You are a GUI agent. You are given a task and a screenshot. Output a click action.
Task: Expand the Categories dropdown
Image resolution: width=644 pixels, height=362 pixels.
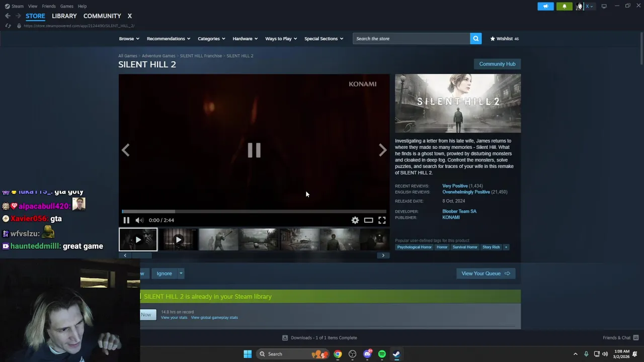(211, 39)
